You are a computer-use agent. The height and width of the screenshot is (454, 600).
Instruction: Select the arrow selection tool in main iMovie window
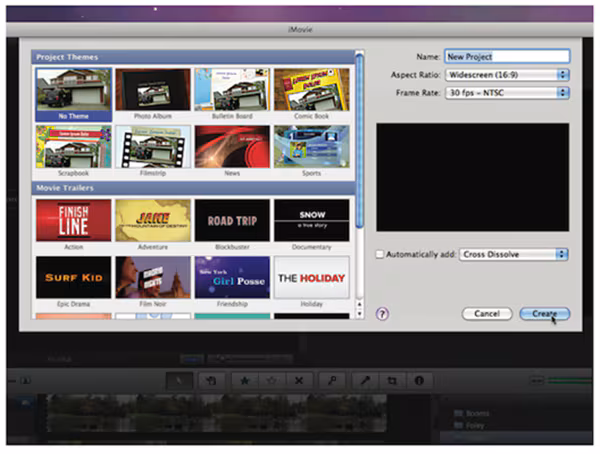coord(179,381)
